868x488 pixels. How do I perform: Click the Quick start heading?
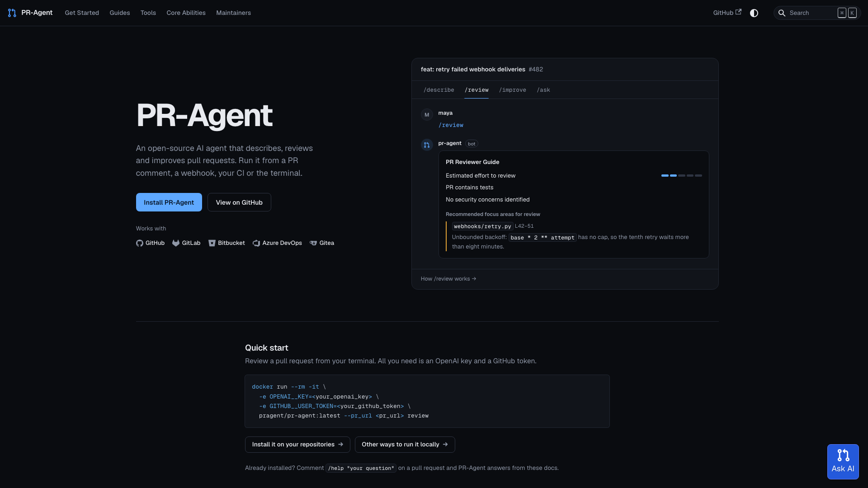click(x=267, y=348)
